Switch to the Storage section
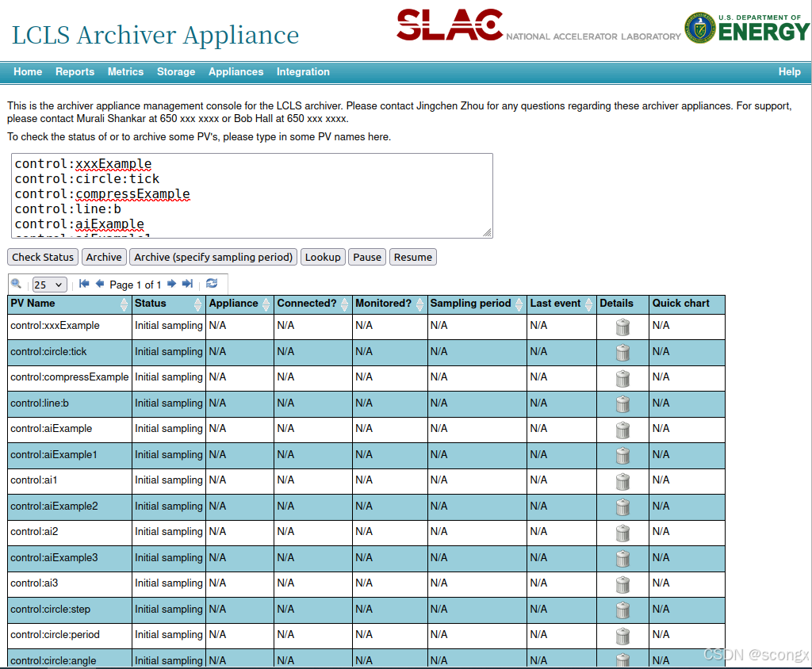812x669 pixels. [175, 71]
